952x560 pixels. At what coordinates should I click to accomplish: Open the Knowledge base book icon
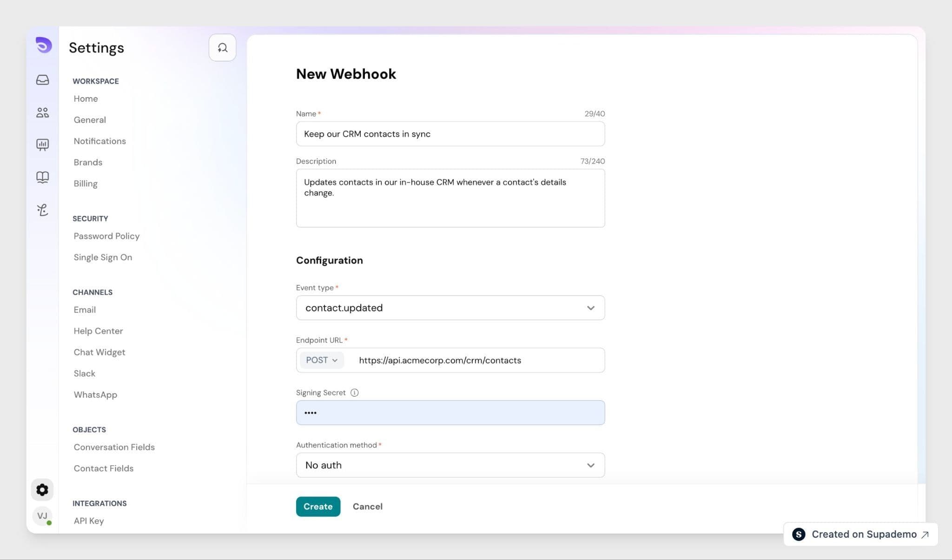[42, 178]
